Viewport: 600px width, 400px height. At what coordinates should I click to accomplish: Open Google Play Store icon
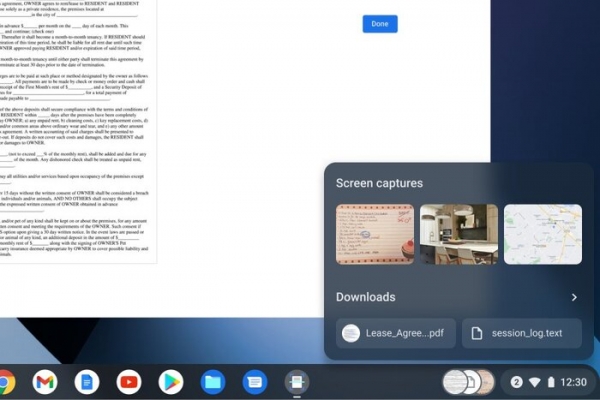click(x=171, y=381)
